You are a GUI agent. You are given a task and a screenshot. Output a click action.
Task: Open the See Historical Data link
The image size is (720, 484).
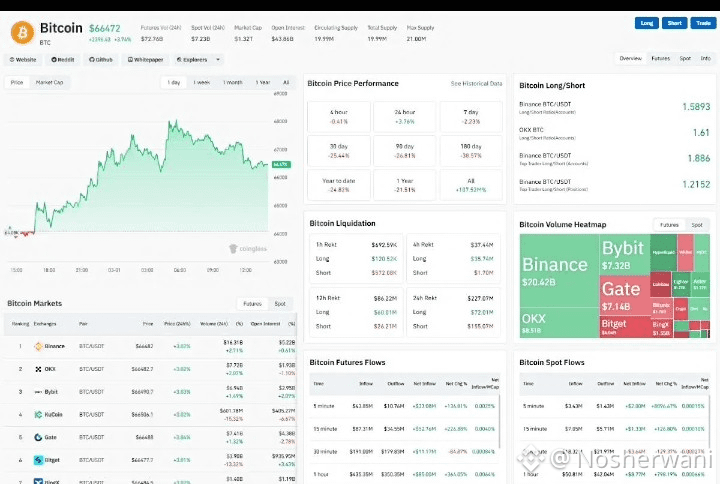[476, 84]
